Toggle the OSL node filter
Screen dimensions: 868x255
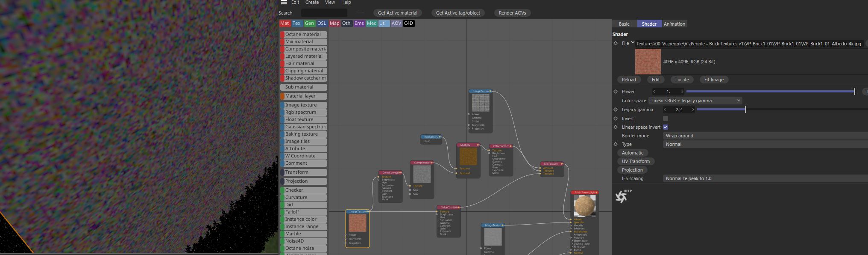point(322,24)
